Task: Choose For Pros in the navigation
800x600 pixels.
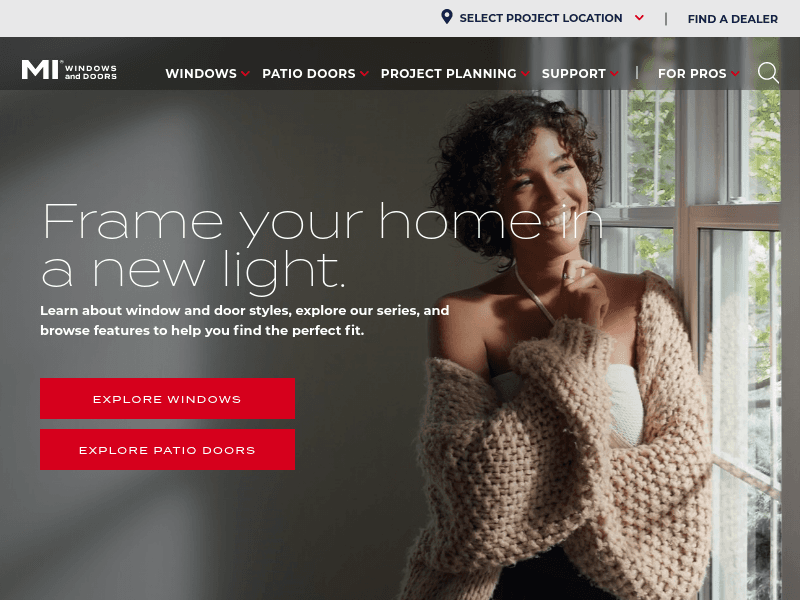Action: [x=692, y=73]
